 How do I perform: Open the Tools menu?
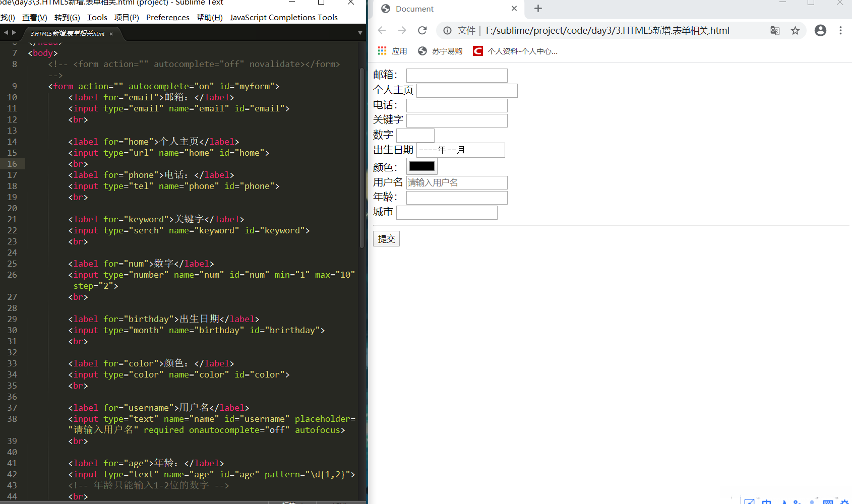[x=97, y=17]
